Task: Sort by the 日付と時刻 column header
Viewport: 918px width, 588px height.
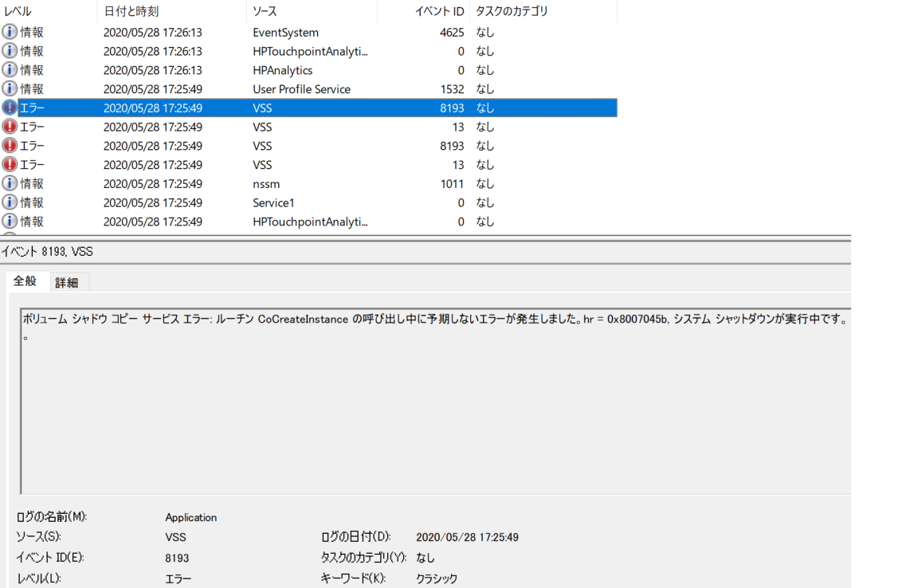Action: 131,11
